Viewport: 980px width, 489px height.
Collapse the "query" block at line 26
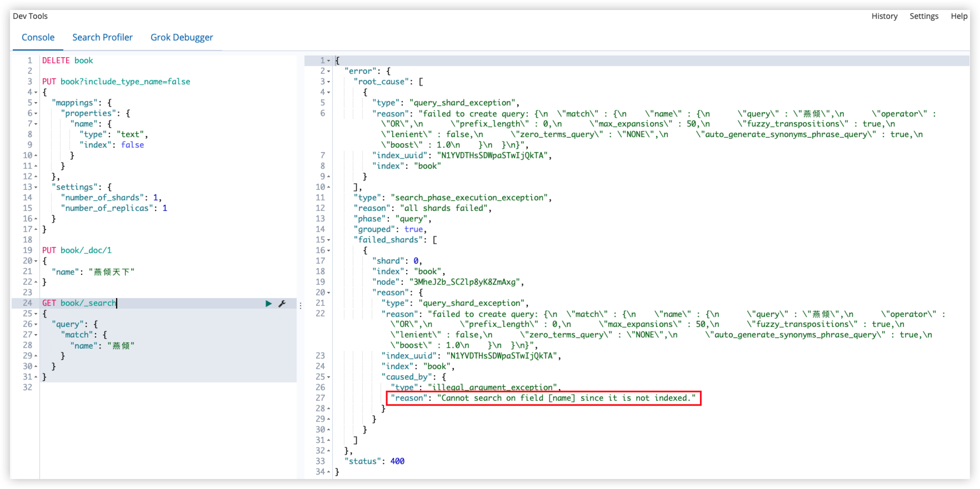click(36, 324)
